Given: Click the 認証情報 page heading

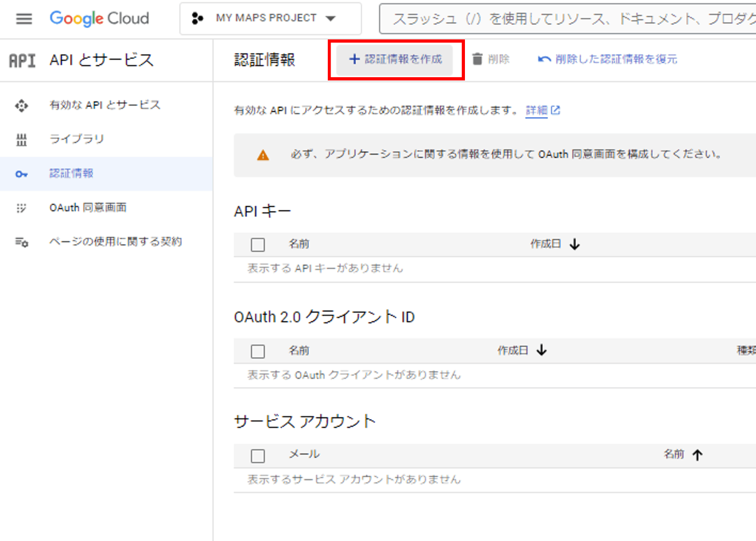Looking at the screenshot, I should (265, 59).
